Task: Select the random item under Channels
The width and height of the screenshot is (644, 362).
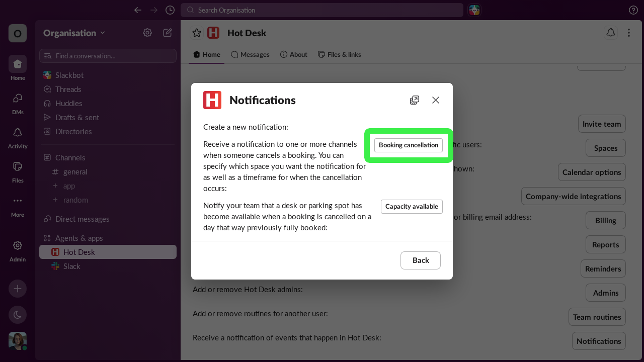Action: coord(108,200)
